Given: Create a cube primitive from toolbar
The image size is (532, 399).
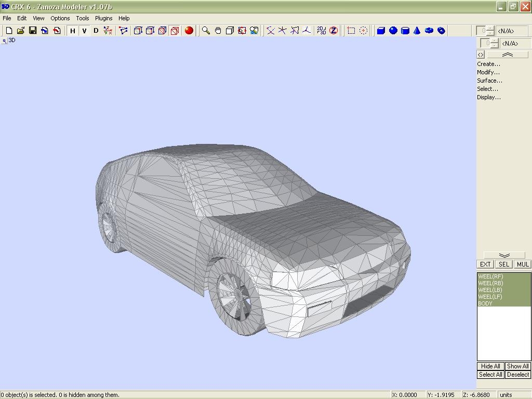Looking at the screenshot, I should (381, 31).
